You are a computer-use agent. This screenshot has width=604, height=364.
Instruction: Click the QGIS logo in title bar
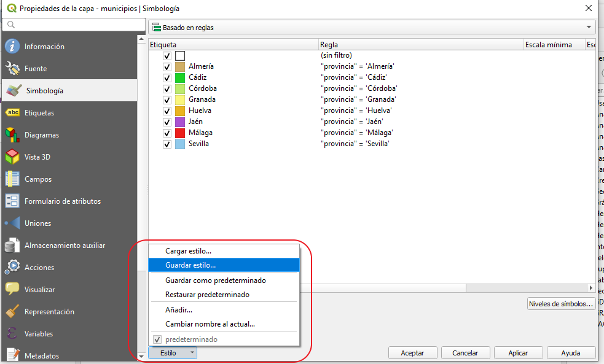(x=12, y=8)
